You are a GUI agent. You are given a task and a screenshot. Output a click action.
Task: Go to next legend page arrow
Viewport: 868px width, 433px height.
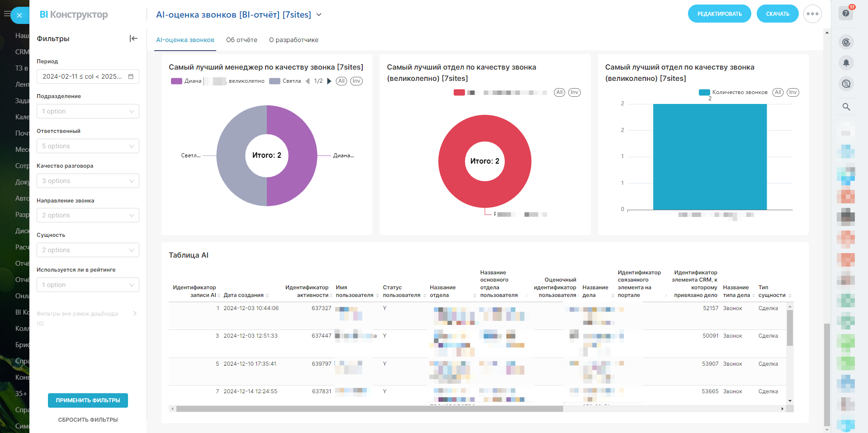tap(329, 81)
